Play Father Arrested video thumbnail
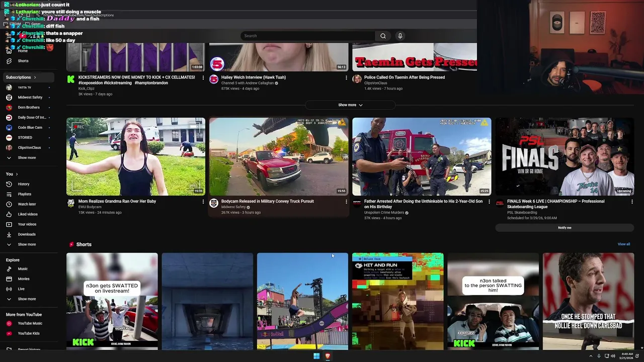This screenshot has width=644, height=362. [x=422, y=156]
